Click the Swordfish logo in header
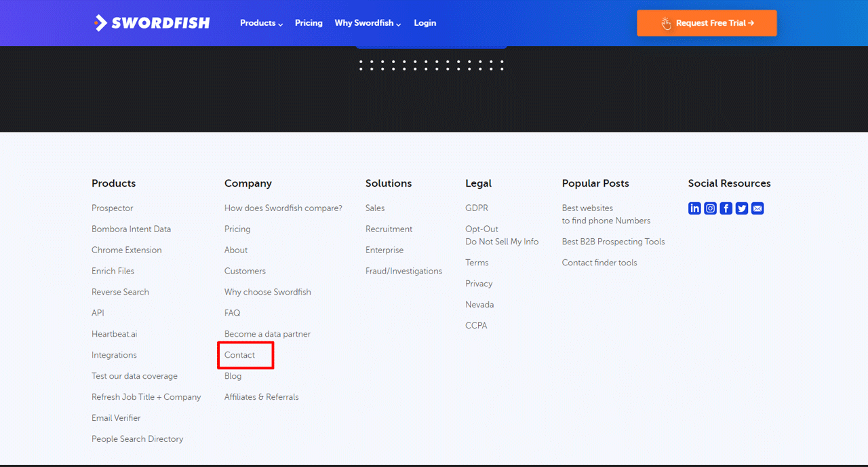Viewport: 868px width, 467px height. coord(152,23)
